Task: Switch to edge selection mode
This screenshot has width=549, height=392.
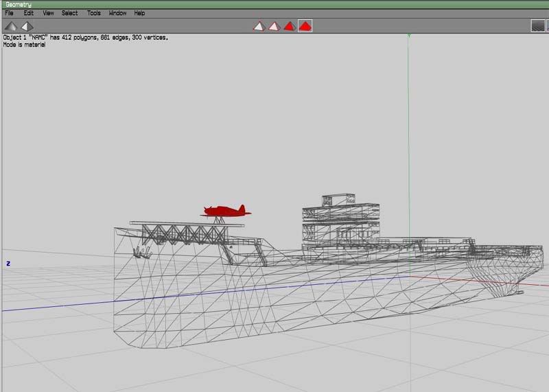Action: pyautogui.click(x=274, y=26)
